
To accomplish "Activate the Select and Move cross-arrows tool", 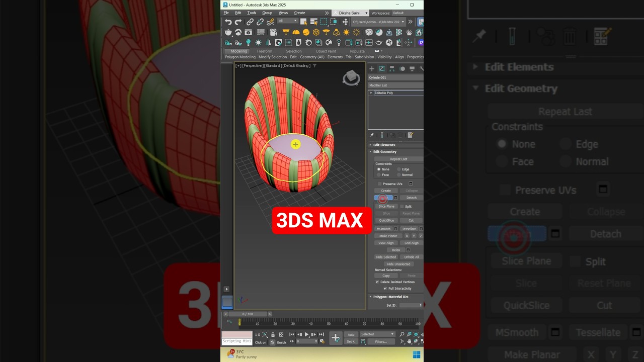I will (345, 22).
